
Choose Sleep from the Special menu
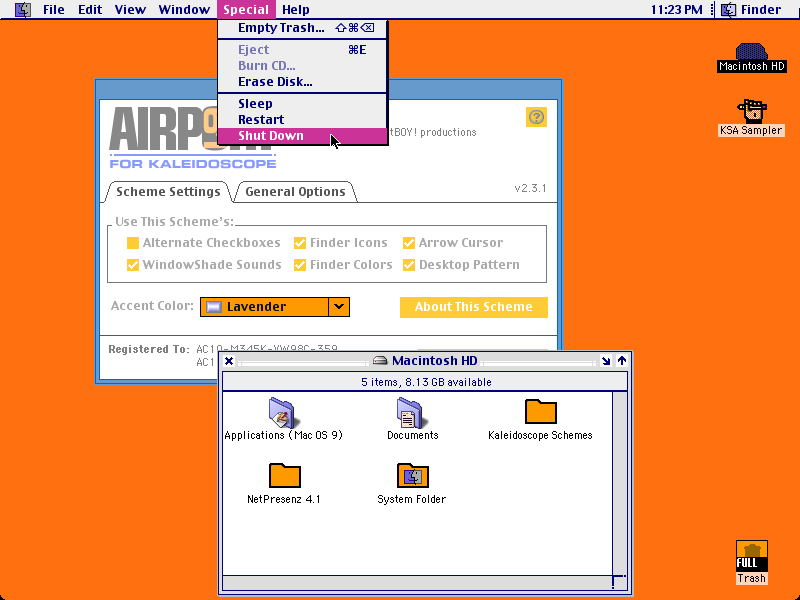303,104
